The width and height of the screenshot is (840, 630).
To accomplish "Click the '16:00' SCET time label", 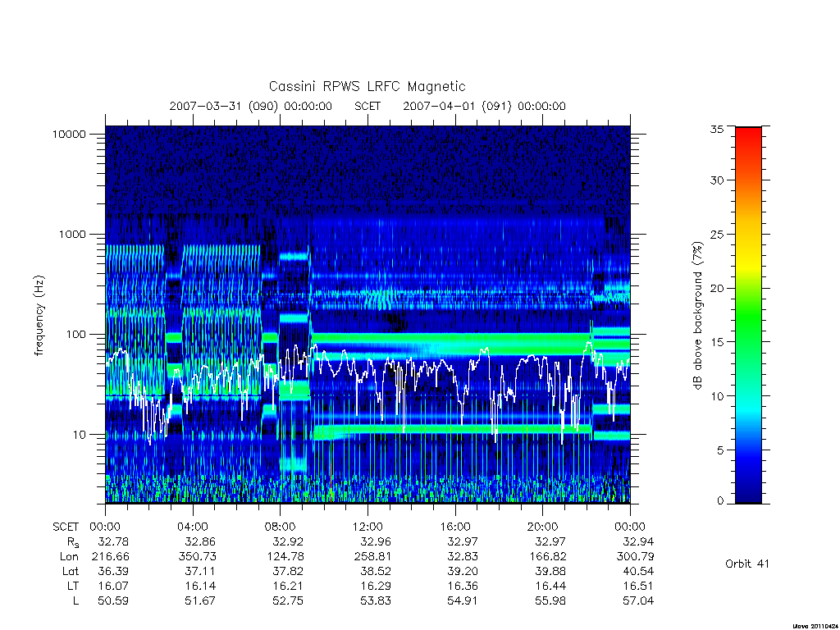I will 455,527.
